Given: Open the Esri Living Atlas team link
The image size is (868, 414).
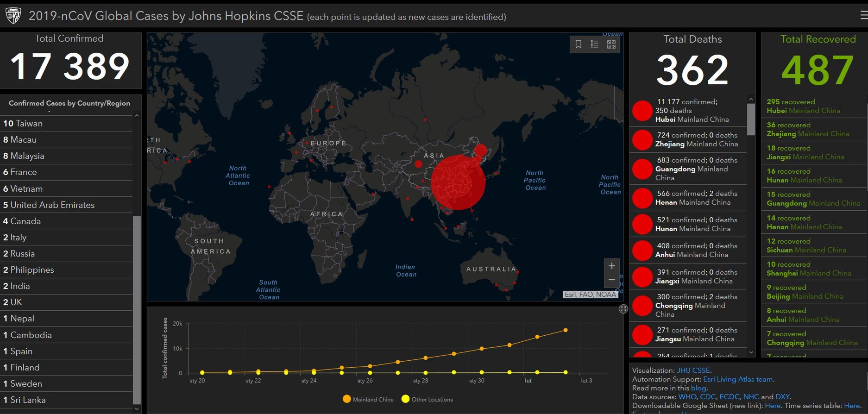Looking at the screenshot, I should (x=738, y=379).
